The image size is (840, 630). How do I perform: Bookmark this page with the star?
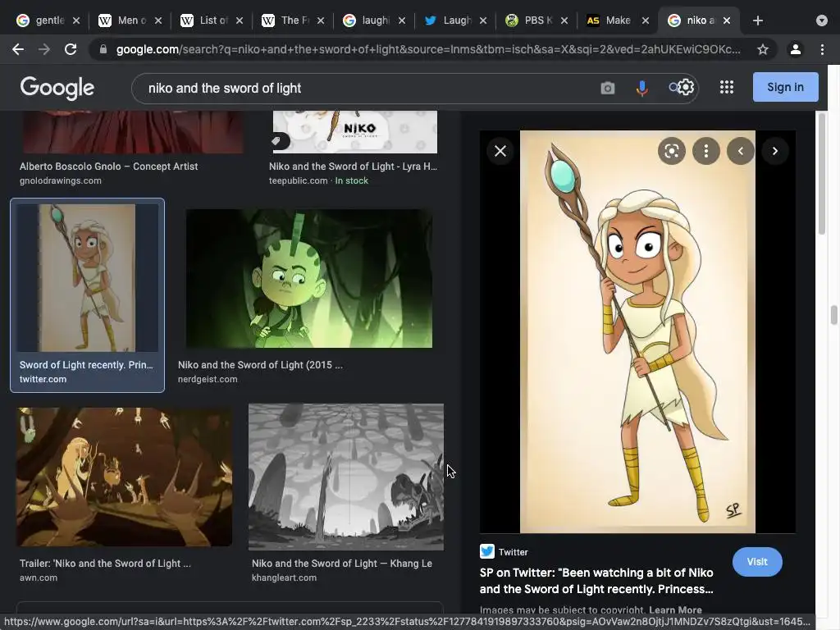(763, 49)
